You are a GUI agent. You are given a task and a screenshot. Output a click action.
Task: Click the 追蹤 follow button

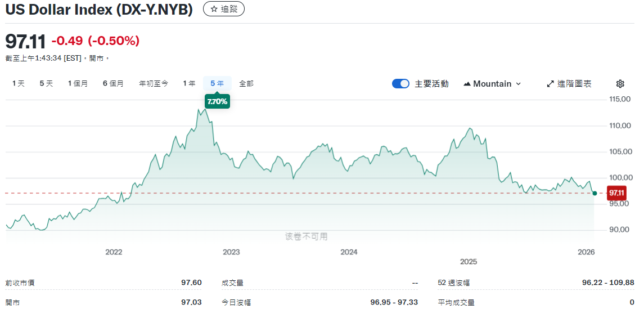pos(223,9)
